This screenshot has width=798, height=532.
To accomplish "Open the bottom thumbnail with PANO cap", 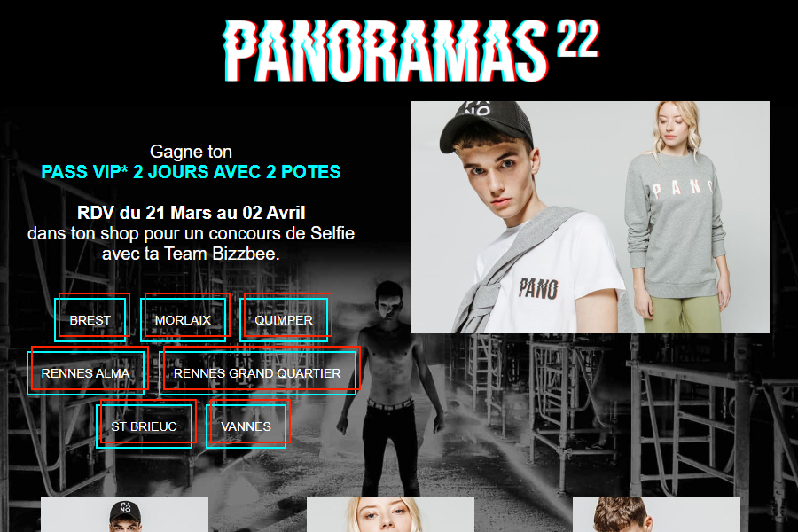I will (124, 514).
